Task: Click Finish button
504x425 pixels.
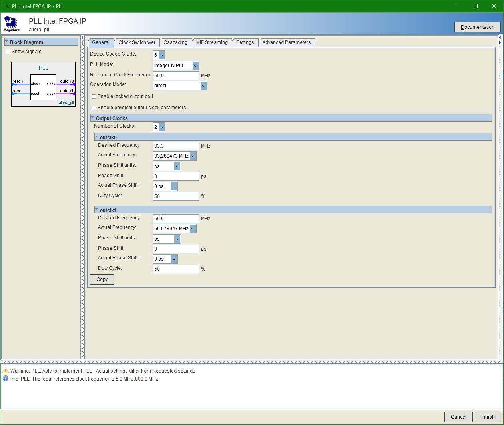Action: click(488, 417)
